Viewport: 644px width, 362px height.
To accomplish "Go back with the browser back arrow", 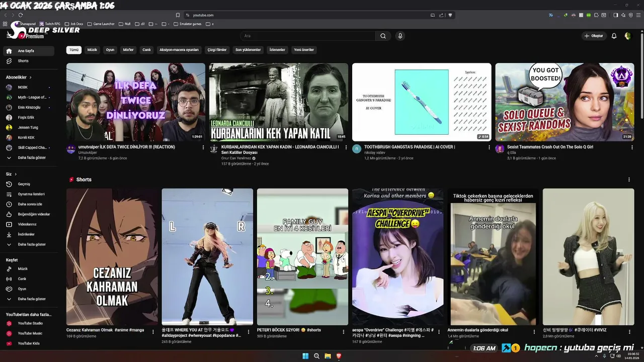I will pos(6,15).
